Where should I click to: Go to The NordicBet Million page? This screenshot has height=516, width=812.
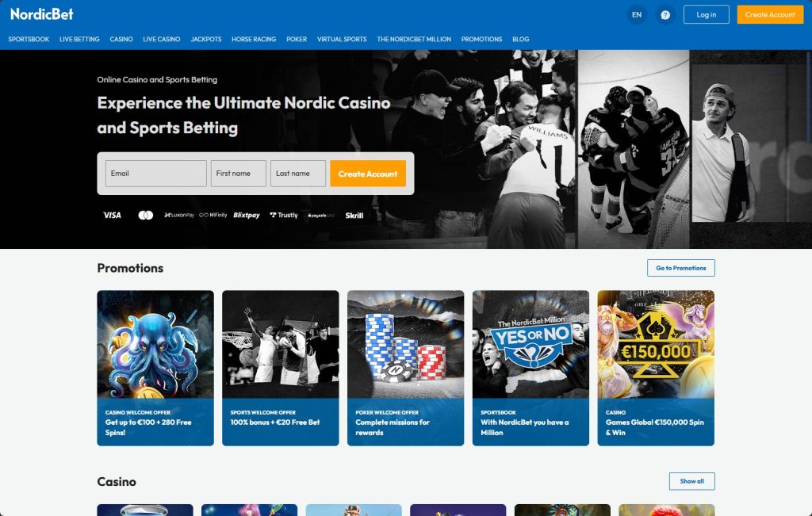(414, 40)
